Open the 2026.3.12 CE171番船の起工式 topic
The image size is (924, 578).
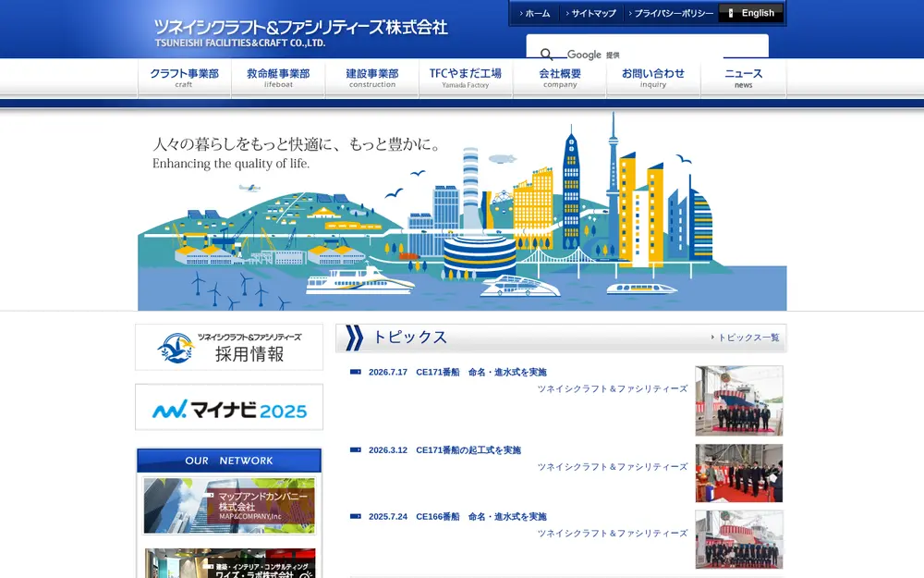(x=445, y=450)
